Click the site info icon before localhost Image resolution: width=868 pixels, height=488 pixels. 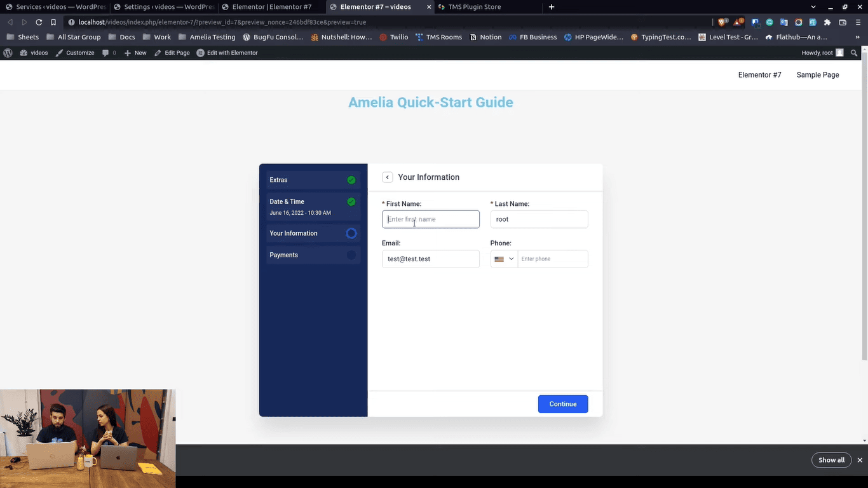pyautogui.click(x=70, y=22)
